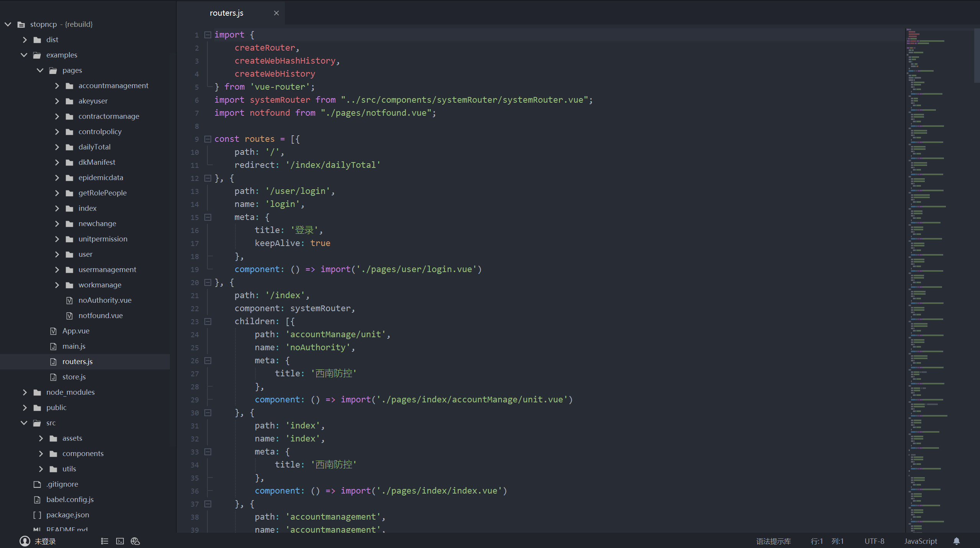Open the terminal icon in status bar
The image size is (980, 548).
click(x=120, y=541)
